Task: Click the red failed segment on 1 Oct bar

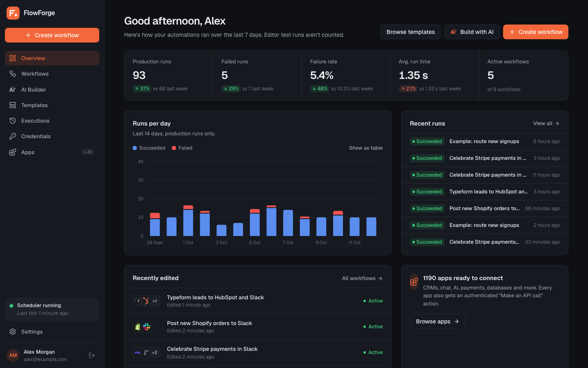Action: point(188,207)
